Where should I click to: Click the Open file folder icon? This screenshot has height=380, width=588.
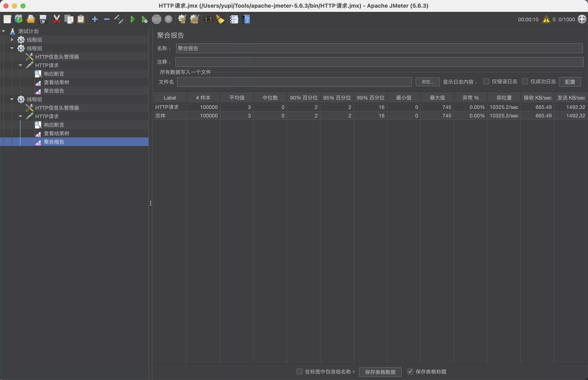click(x=31, y=19)
